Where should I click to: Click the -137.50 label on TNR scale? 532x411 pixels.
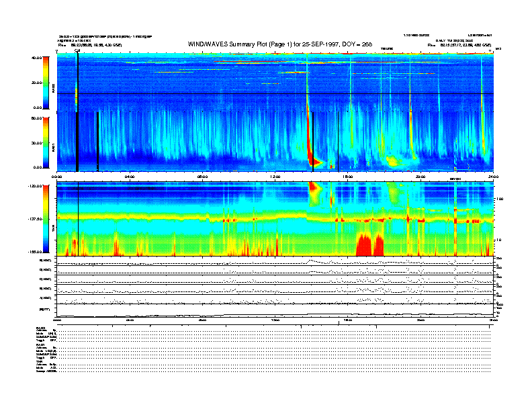coord(34,219)
